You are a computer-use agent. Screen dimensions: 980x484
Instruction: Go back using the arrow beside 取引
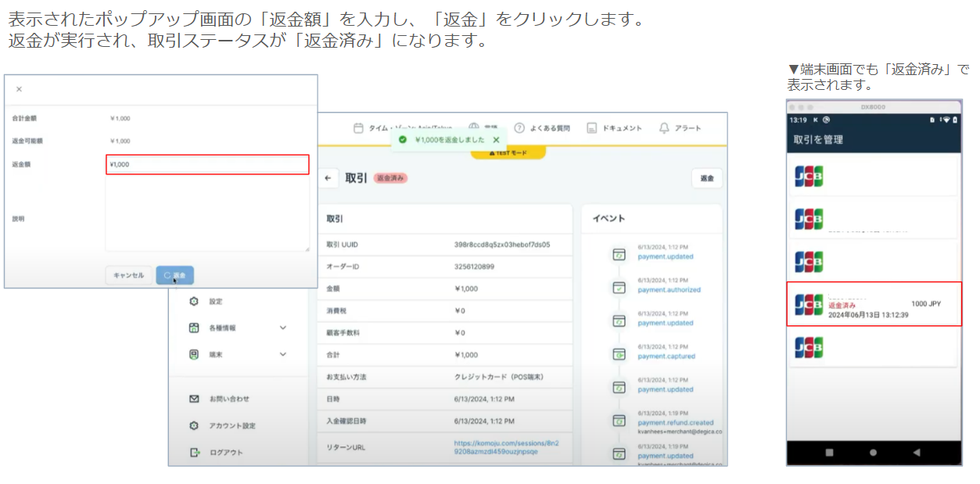(329, 178)
